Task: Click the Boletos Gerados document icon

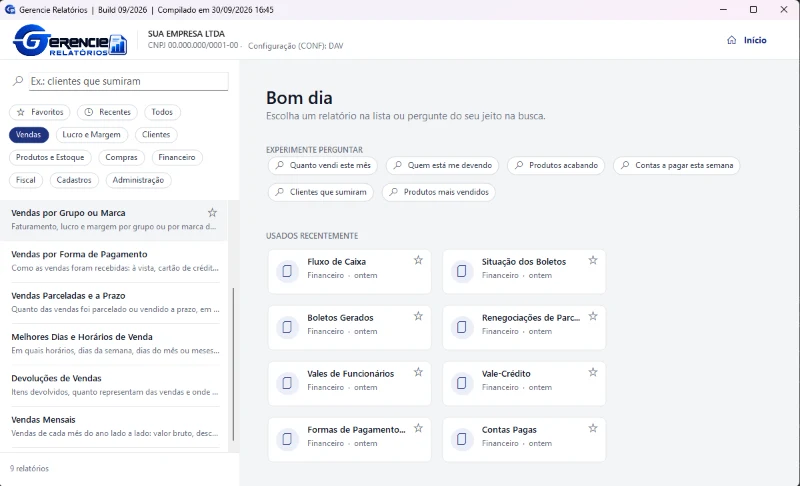Action: 287,327
